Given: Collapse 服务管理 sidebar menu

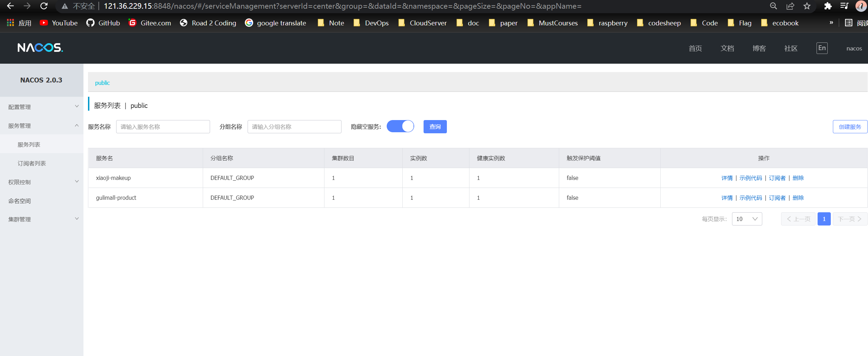Looking at the screenshot, I should point(42,126).
